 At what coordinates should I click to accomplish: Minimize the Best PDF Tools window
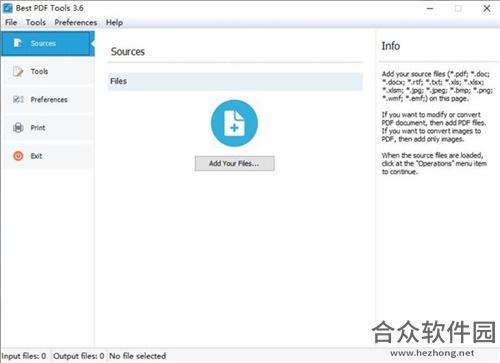(430, 8)
